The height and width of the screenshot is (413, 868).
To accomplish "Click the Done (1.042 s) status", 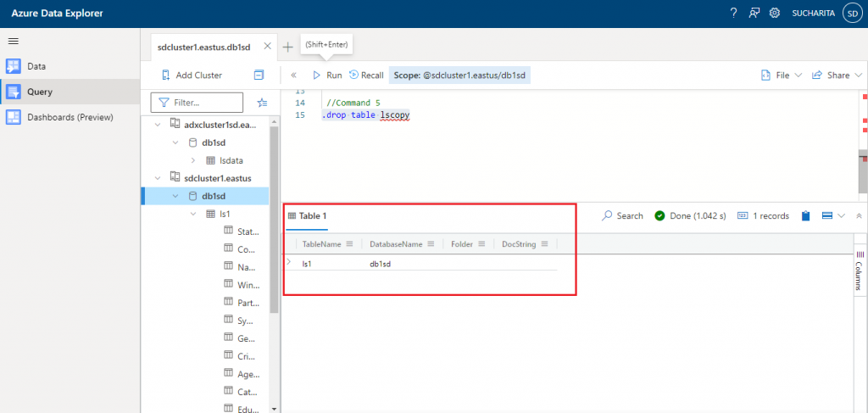I will [x=690, y=216].
